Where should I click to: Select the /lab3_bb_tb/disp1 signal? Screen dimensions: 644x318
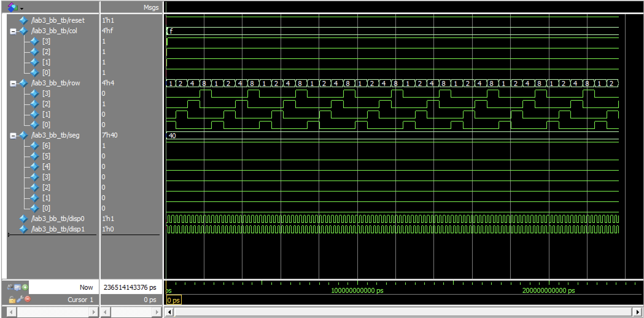58,229
